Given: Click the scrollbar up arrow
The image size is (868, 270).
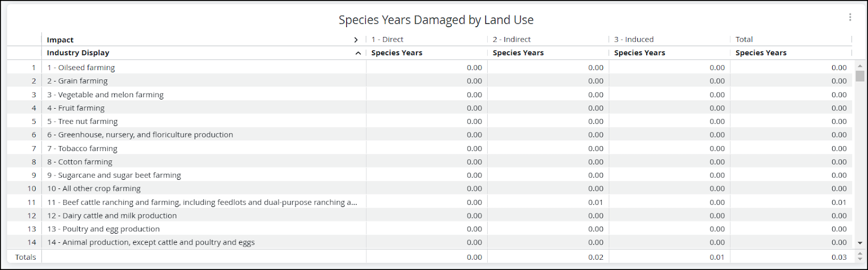Looking at the screenshot, I should tap(860, 66).
